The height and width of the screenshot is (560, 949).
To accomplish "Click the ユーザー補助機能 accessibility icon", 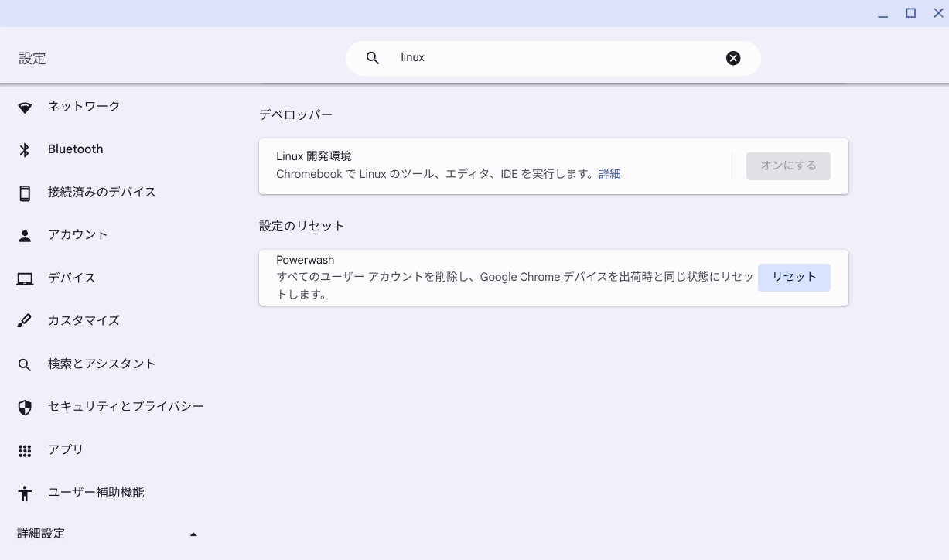I will click(x=25, y=492).
